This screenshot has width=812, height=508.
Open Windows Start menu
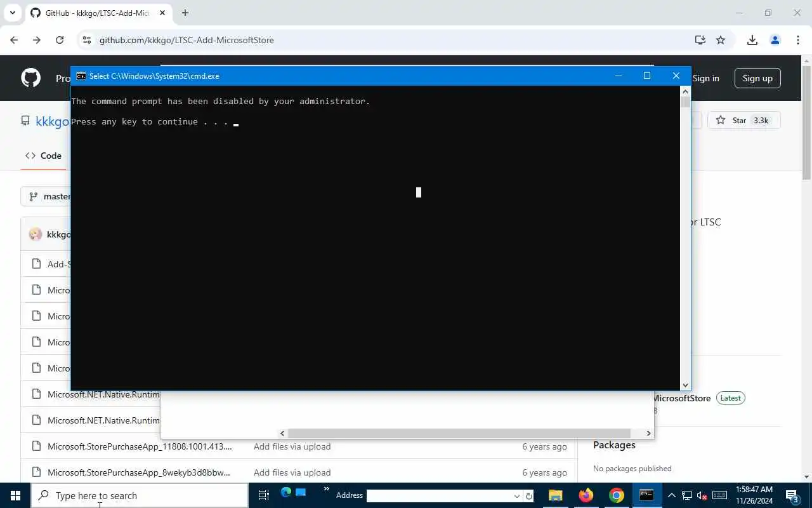[15, 495]
